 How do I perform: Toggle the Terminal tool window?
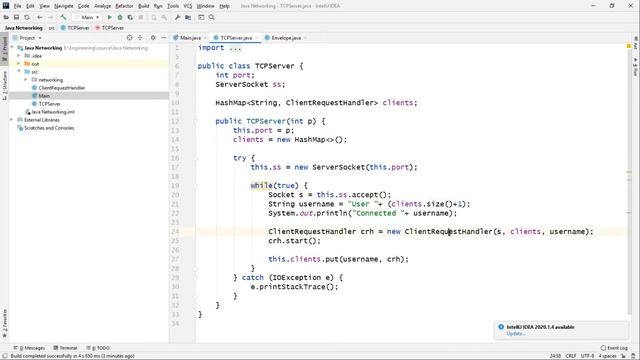pyautogui.click(x=65, y=348)
